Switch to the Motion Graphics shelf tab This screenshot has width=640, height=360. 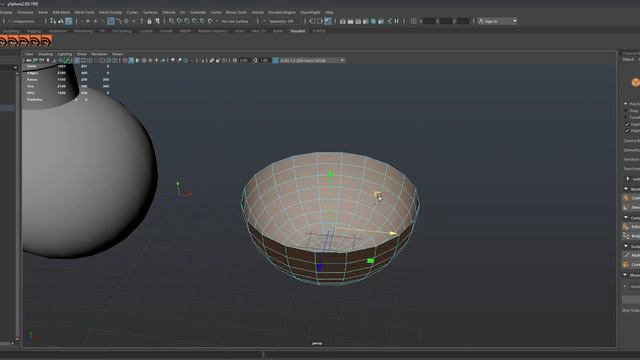(x=212, y=31)
